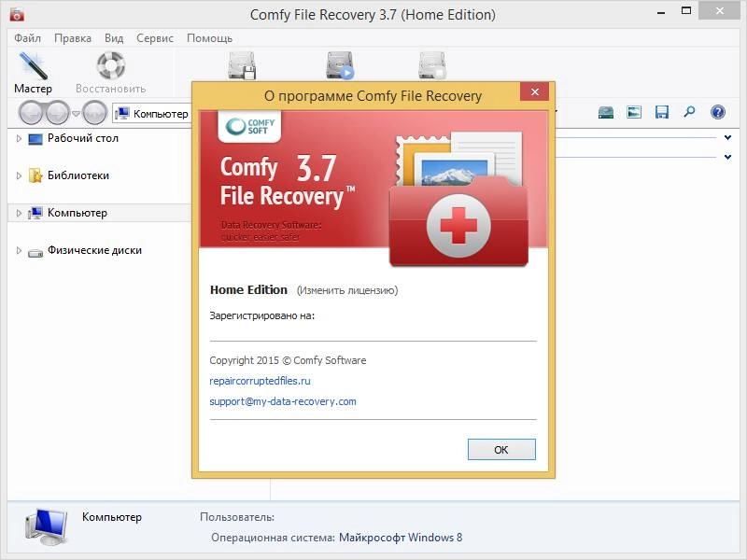Click the blue floppy save icon
This screenshot has height=560, width=747.
coord(662,112)
